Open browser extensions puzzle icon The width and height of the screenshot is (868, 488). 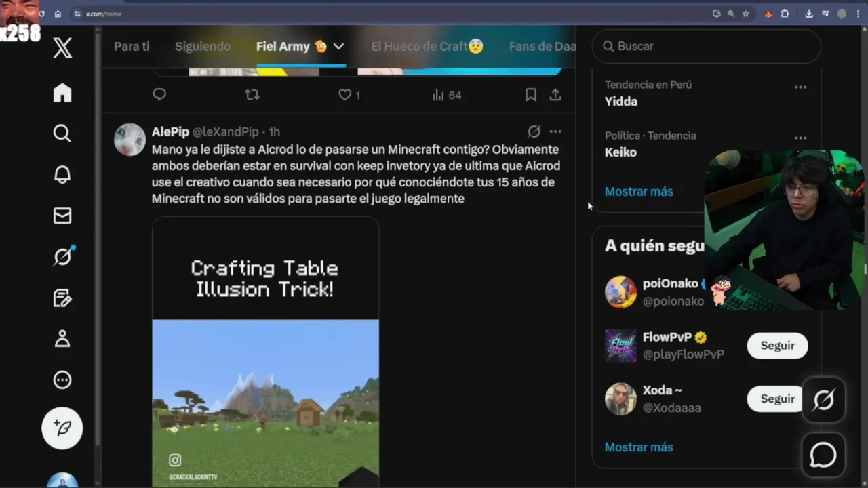point(785,14)
